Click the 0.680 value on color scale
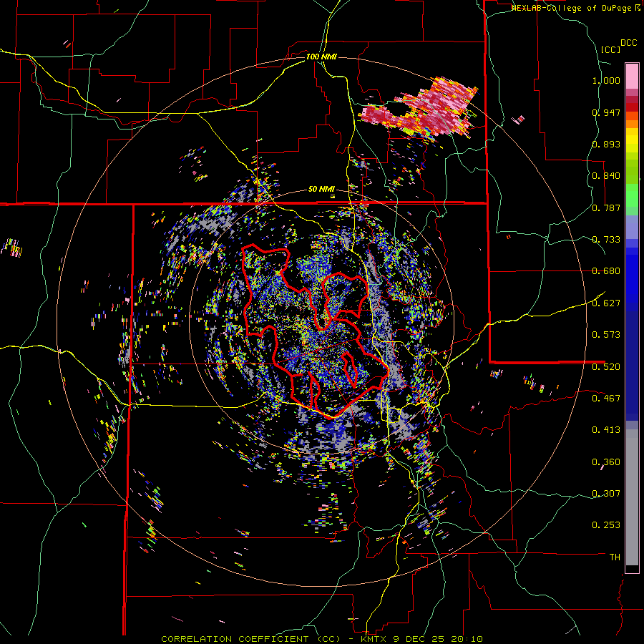Screen dimensions: 644x644 tap(606, 271)
